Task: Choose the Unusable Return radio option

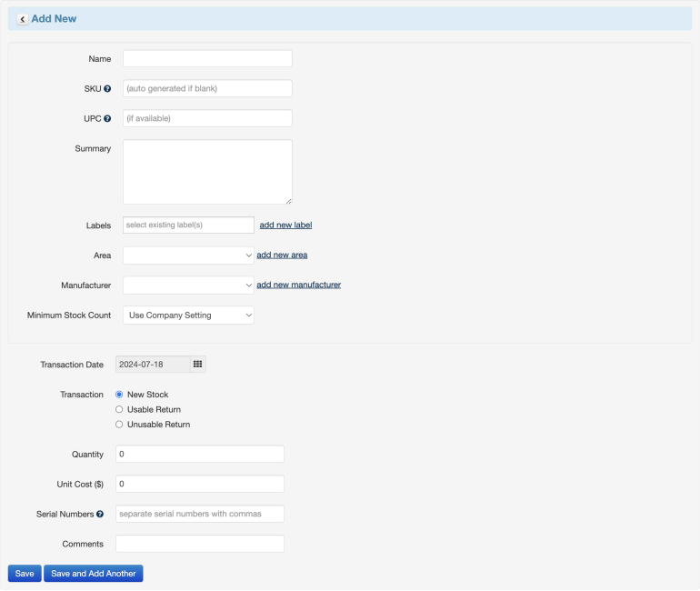Action: (119, 425)
